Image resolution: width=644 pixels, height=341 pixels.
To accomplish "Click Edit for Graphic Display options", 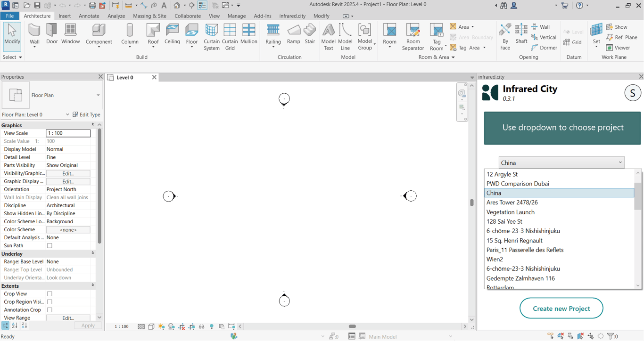I will [x=68, y=181].
